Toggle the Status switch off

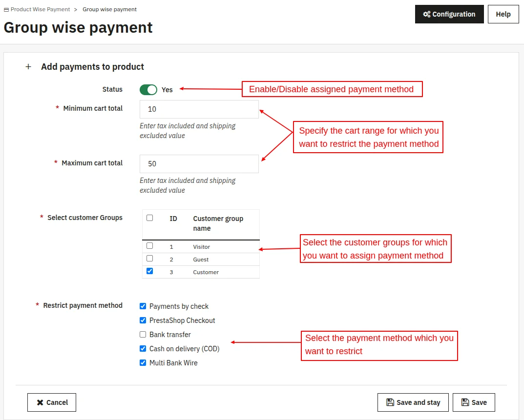tap(148, 89)
